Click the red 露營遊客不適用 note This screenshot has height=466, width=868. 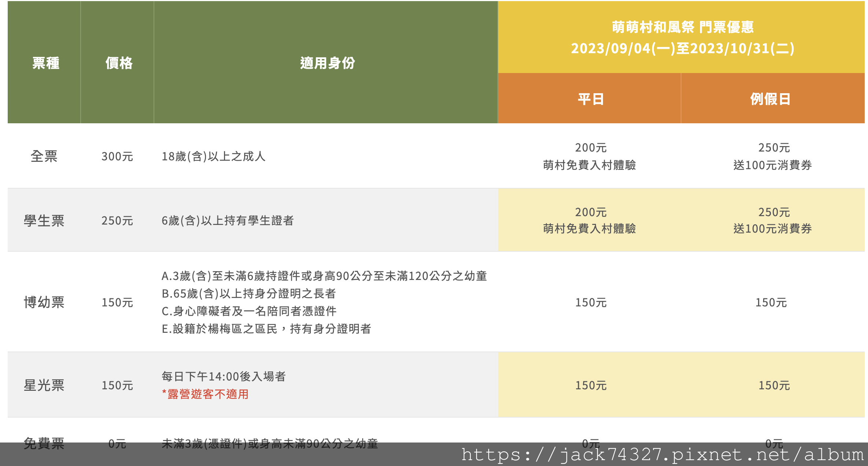tap(206, 394)
